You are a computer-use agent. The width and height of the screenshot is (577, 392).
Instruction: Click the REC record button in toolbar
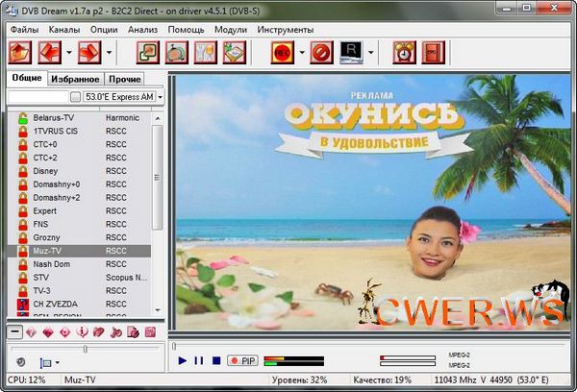(282, 51)
